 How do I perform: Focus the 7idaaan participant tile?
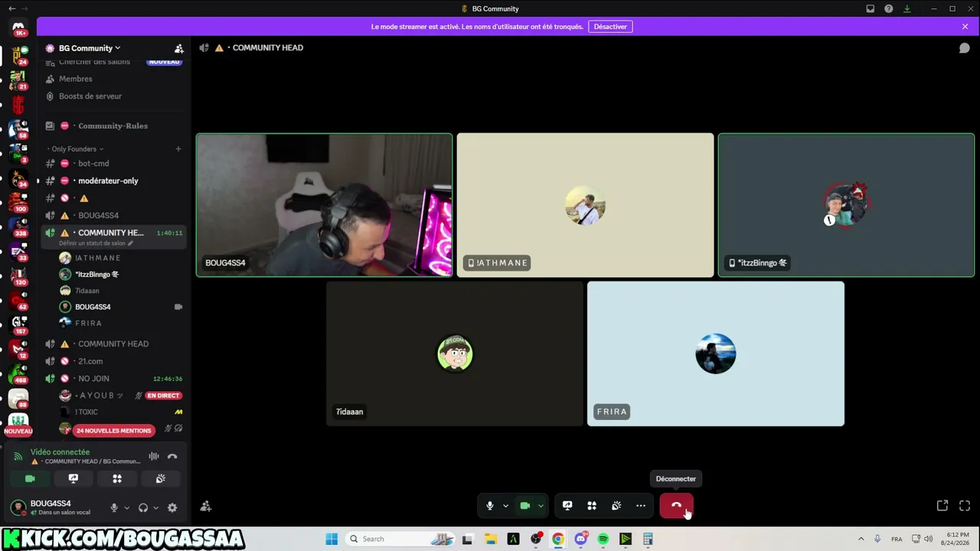coord(455,354)
